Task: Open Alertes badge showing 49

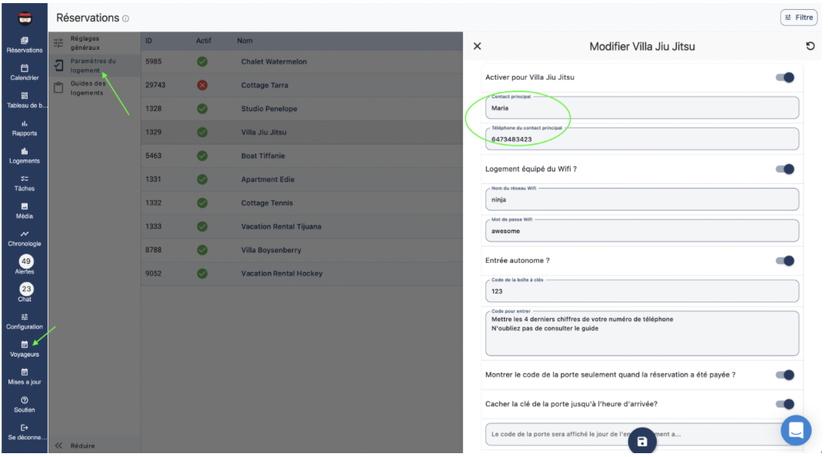Action: click(26, 262)
